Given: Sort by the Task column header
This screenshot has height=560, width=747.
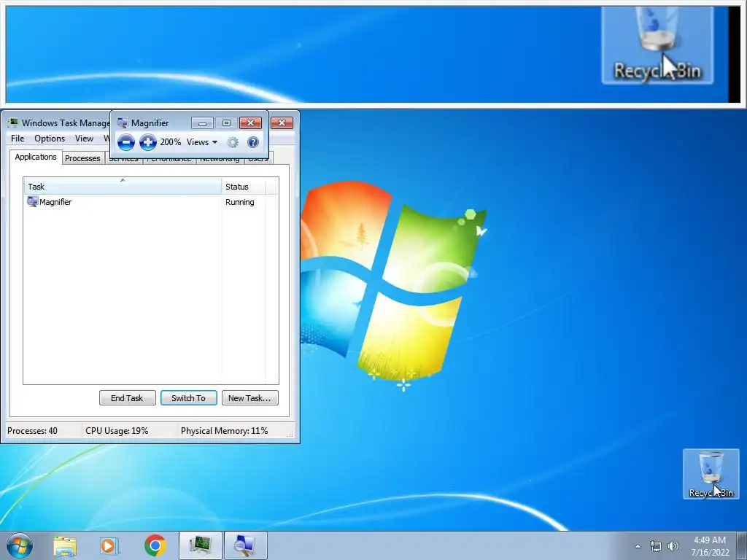Looking at the screenshot, I should (x=123, y=186).
